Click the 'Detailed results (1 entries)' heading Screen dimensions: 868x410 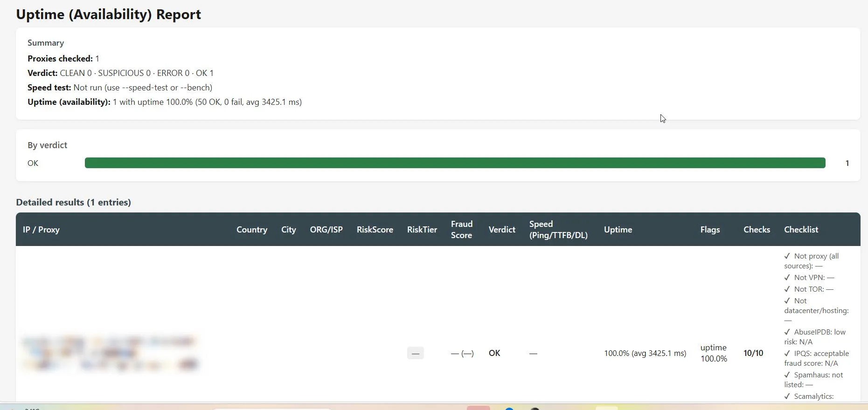73,202
